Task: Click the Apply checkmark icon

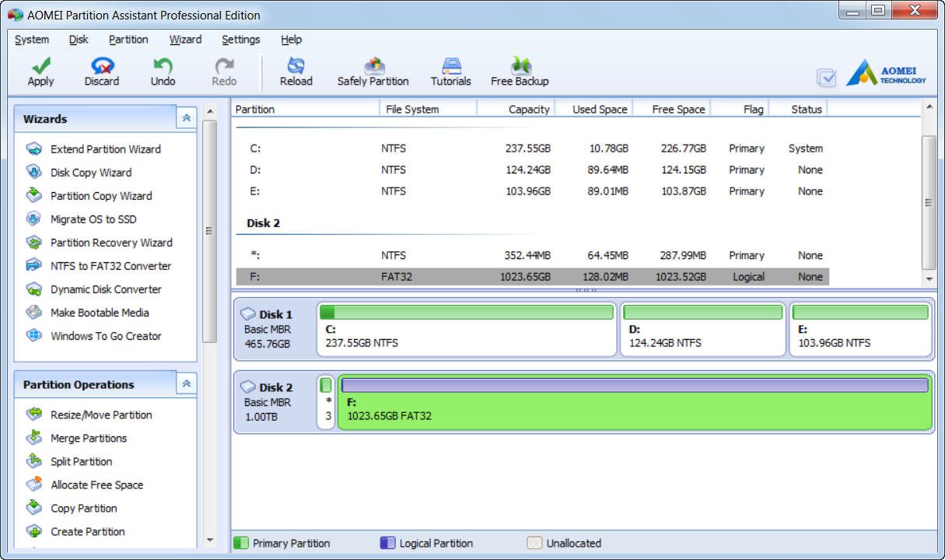Action: pyautogui.click(x=40, y=65)
